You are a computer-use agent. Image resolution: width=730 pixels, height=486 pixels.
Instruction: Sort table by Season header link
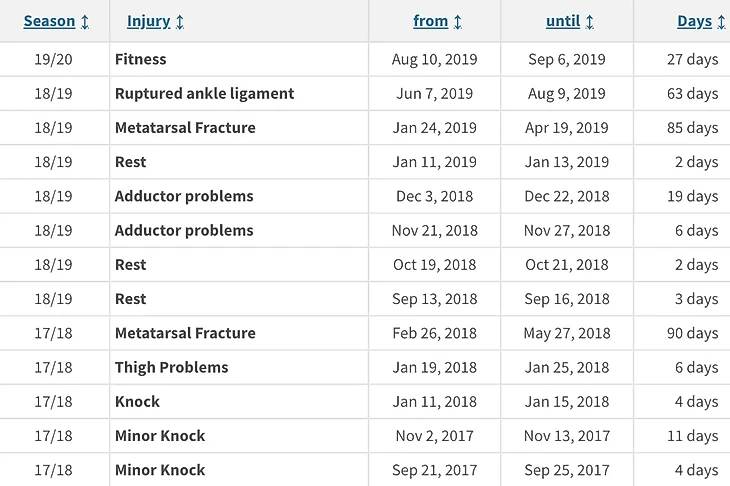tap(49, 21)
